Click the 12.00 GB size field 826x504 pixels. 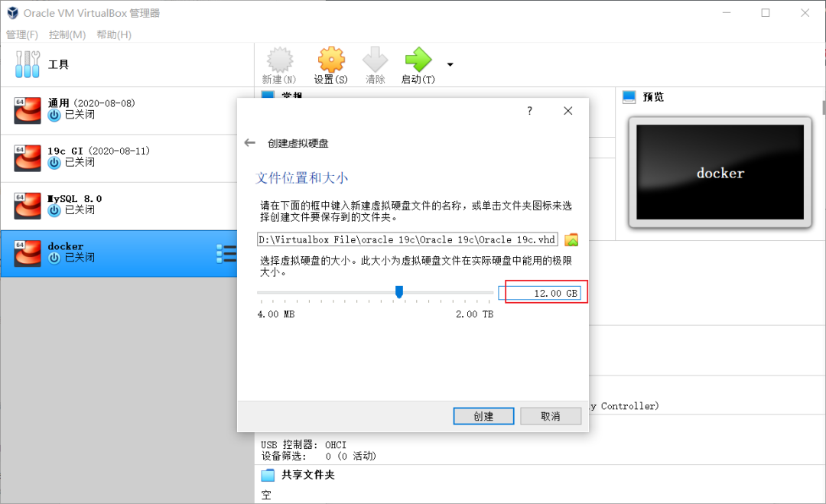(x=540, y=294)
